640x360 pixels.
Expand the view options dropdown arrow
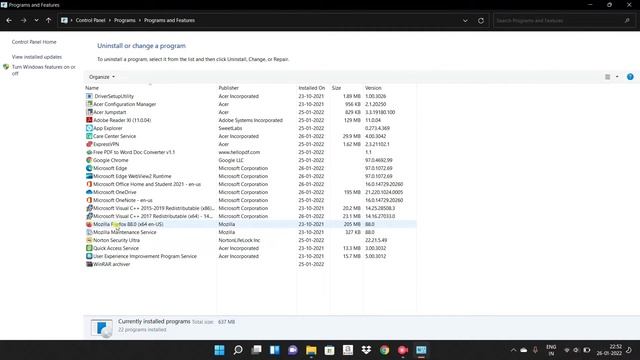tap(617, 77)
